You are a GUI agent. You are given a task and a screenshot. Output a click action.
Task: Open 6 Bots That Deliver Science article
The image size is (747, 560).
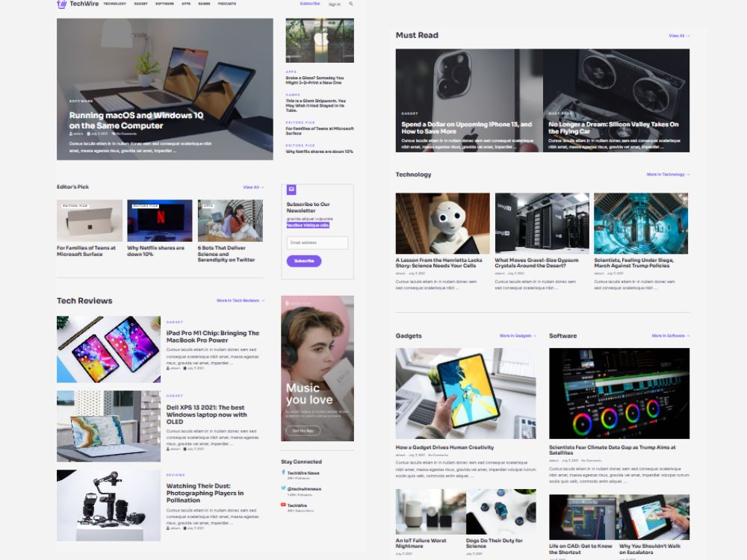coord(226,254)
